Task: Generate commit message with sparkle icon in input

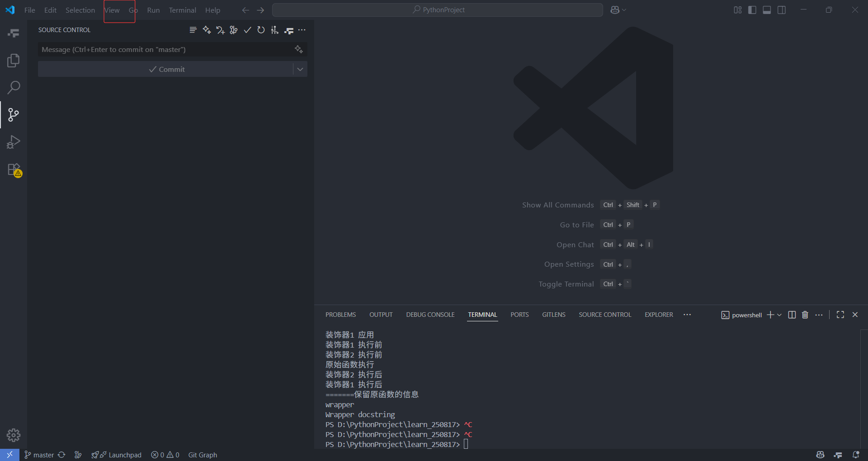Action: [298, 49]
